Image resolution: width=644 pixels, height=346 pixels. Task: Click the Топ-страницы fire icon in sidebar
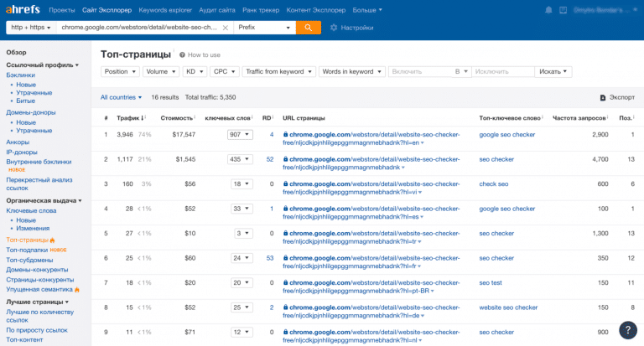[52, 240]
